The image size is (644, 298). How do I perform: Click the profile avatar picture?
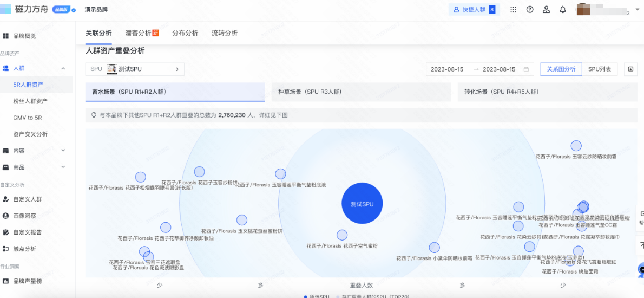point(584,9)
